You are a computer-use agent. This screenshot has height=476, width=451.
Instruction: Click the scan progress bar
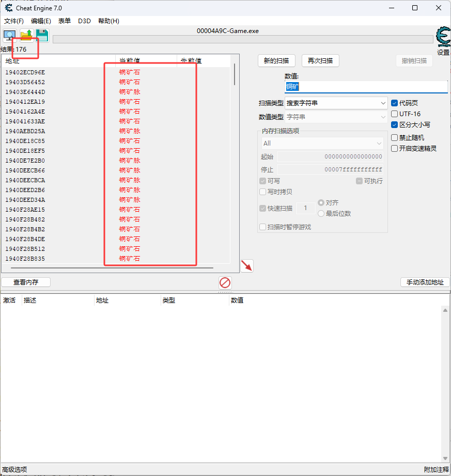(x=243, y=39)
